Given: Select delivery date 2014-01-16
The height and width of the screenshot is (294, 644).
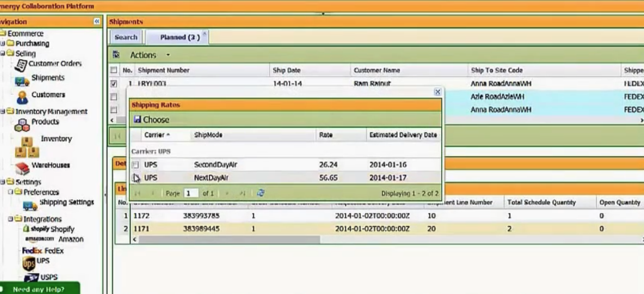Looking at the screenshot, I should pos(388,164).
